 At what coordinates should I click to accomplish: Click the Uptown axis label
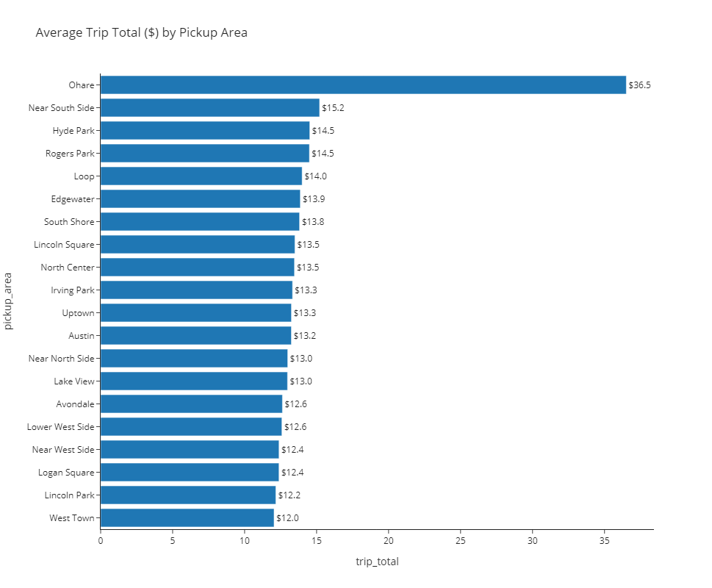(78, 313)
